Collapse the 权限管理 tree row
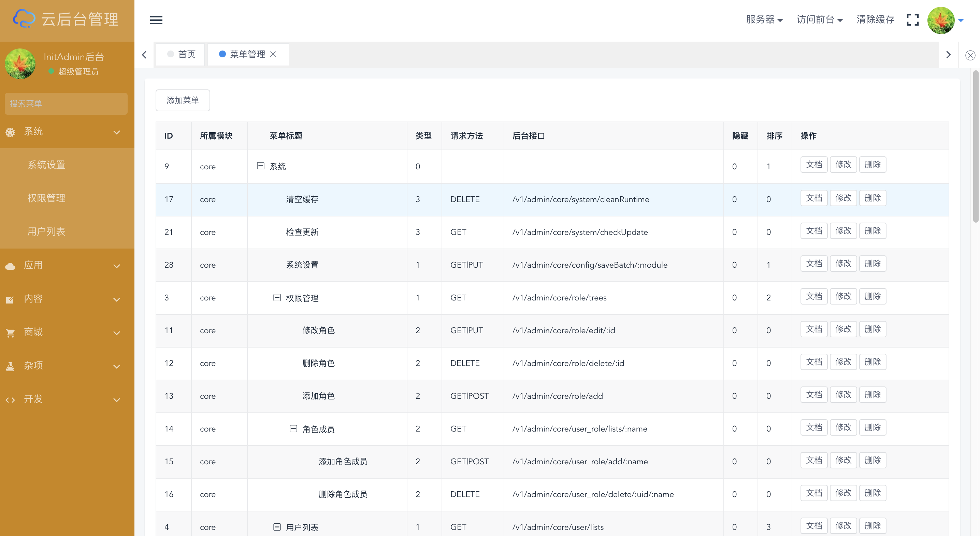The image size is (980, 536). point(277,297)
